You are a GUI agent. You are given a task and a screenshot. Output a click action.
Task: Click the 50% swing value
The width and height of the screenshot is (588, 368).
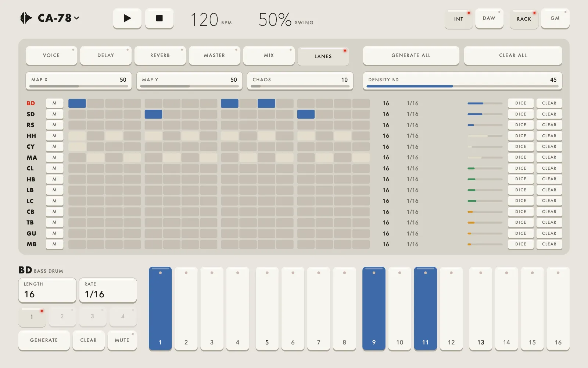click(275, 20)
